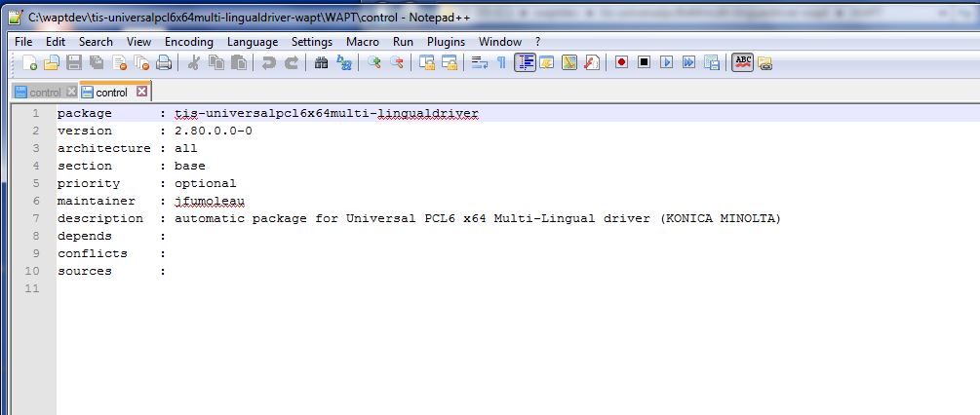
Task: Click line number 11 in margin
Action: click(32, 288)
